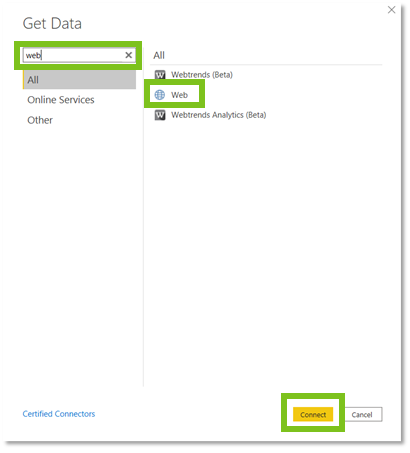The width and height of the screenshot is (410, 453).
Task: Clear the search box with the X icon
Action: click(129, 55)
